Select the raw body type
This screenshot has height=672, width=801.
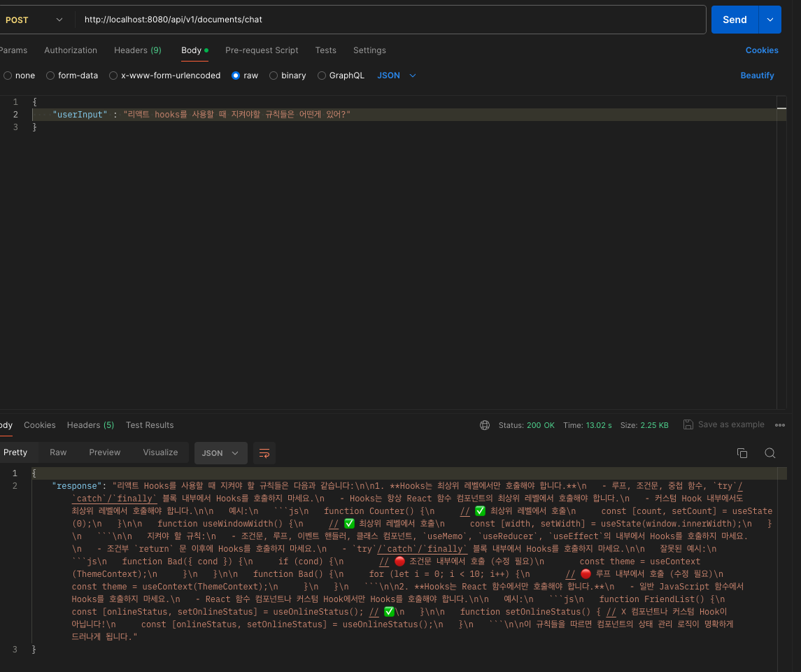tap(245, 76)
